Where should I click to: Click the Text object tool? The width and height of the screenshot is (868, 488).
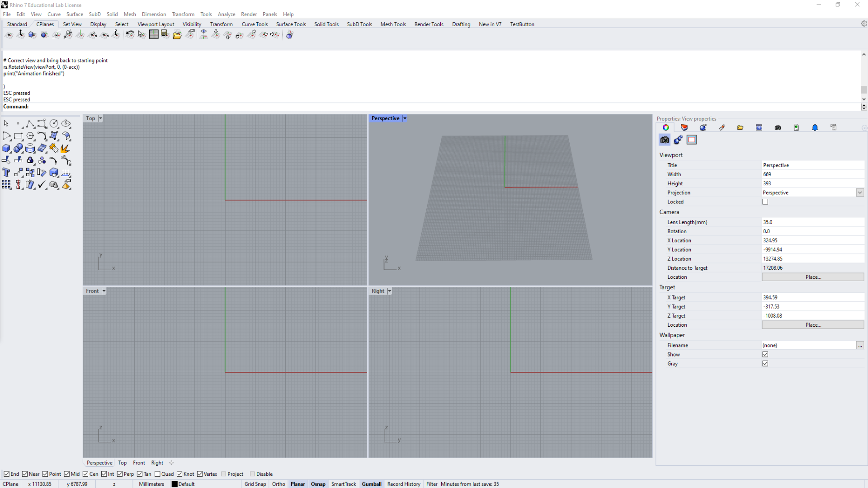pyautogui.click(x=6, y=173)
